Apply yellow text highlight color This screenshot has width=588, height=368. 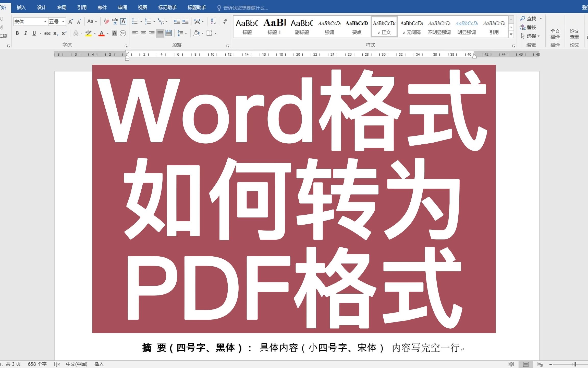89,33
